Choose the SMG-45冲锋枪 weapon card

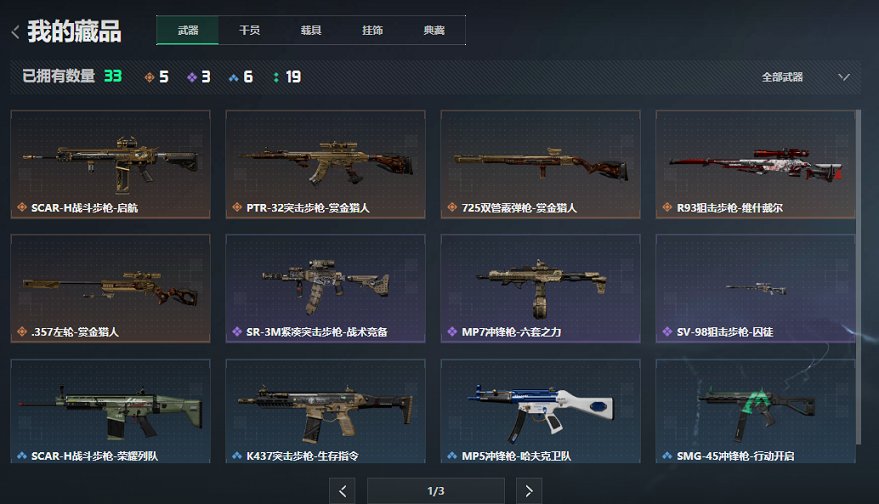[756, 411]
